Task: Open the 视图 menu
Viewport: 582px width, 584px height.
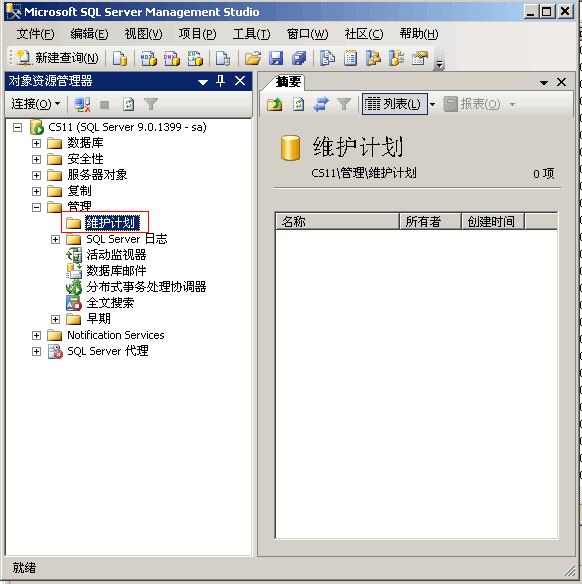Action: [143, 34]
